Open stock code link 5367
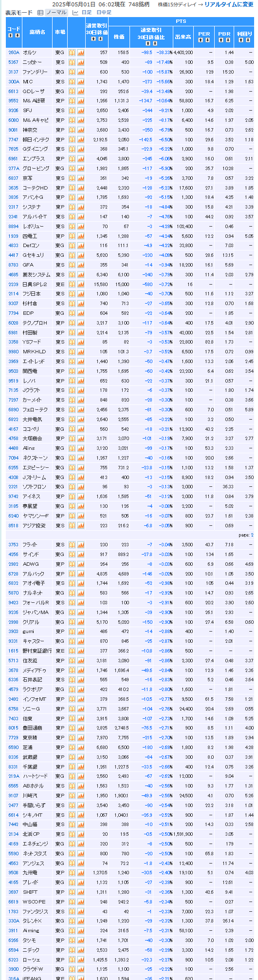Image resolution: width=258 pixels, height=980 pixels. pos(14,62)
